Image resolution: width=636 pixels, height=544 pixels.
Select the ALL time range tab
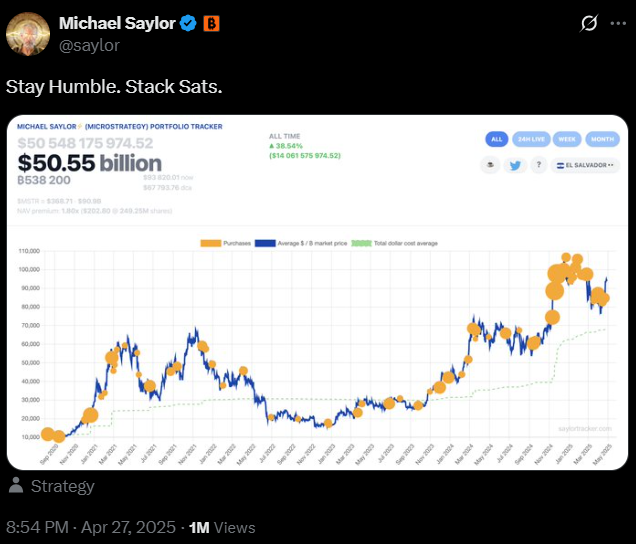click(x=496, y=139)
